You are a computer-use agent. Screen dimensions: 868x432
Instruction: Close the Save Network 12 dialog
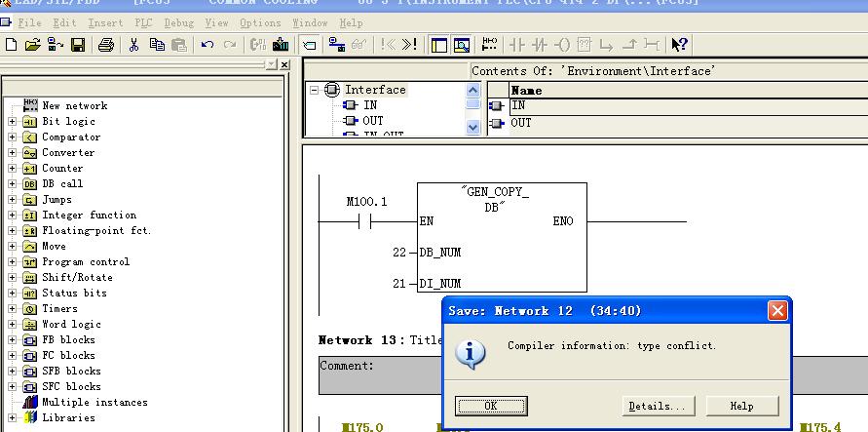(x=777, y=311)
